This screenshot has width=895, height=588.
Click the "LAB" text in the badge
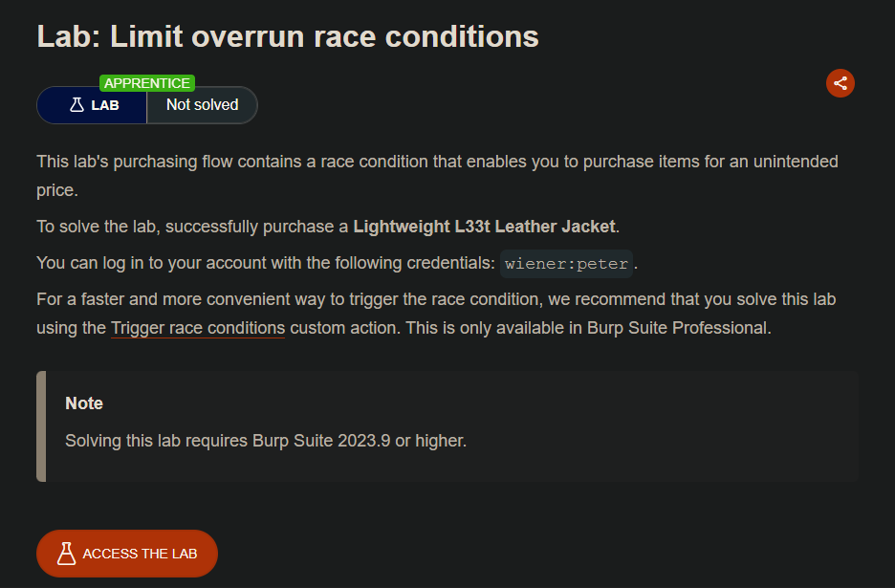coord(105,105)
